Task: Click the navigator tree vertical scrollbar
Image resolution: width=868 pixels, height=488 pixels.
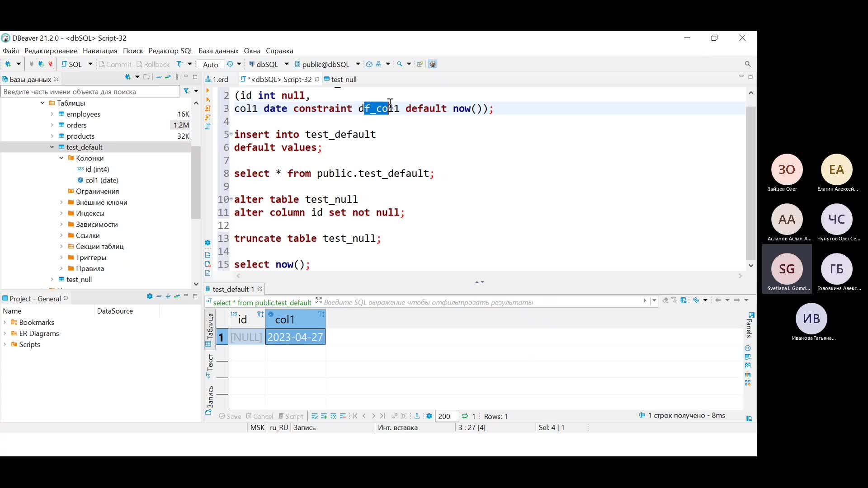Action: coord(196,183)
